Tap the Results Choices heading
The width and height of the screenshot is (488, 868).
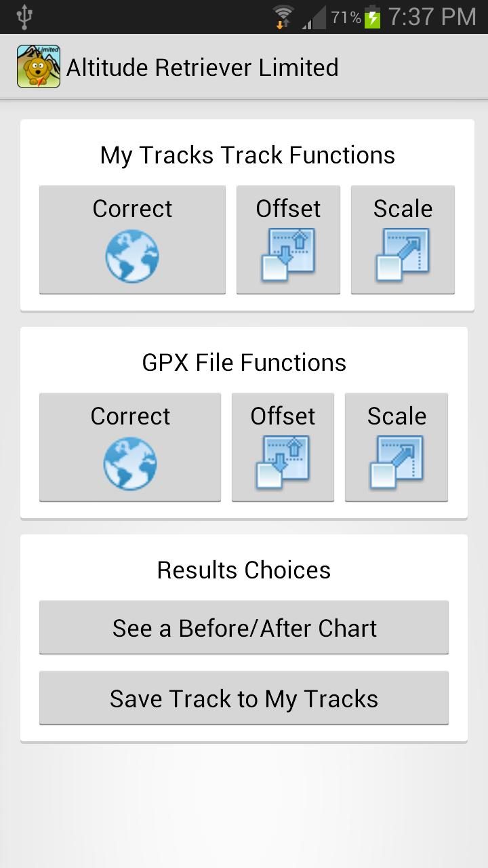point(244,570)
